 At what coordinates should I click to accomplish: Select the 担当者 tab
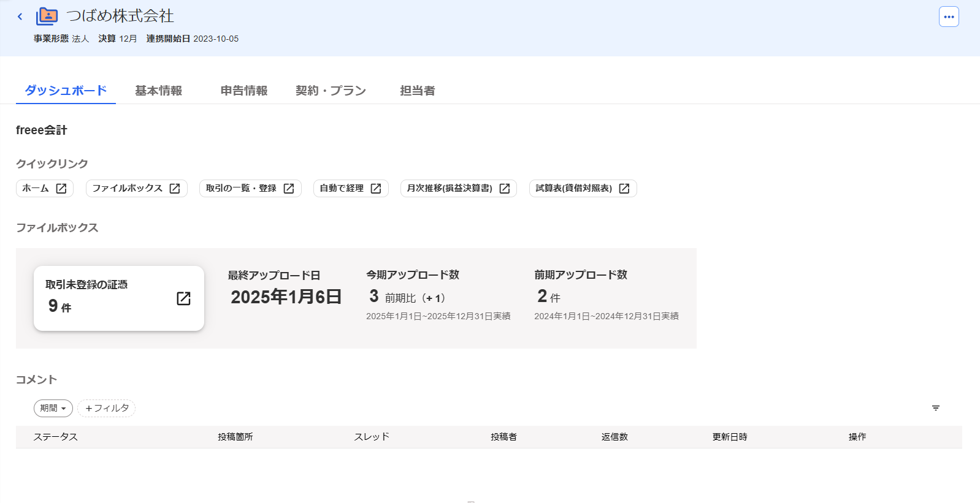(x=418, y=91)
